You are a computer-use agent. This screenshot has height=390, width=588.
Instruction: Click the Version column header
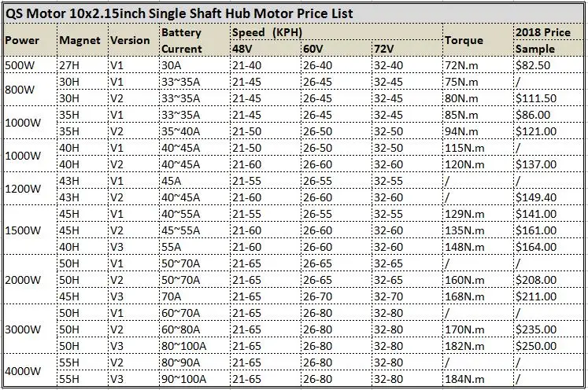130,41
